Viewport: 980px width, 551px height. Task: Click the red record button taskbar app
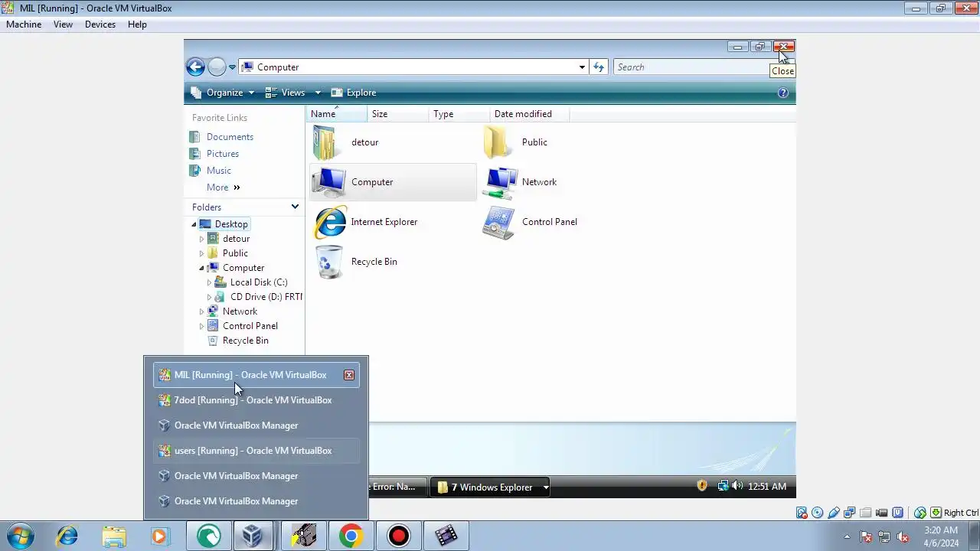coord(398,536)
